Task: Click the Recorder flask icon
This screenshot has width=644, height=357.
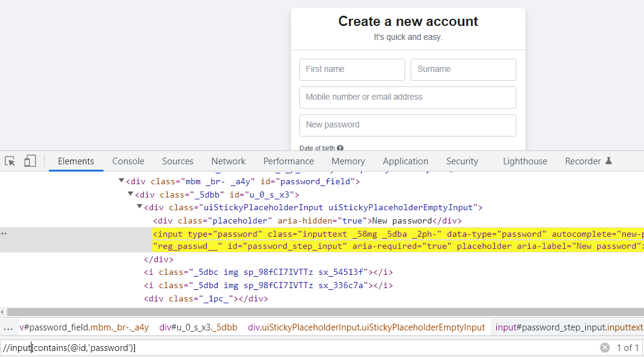Action: 609,161
